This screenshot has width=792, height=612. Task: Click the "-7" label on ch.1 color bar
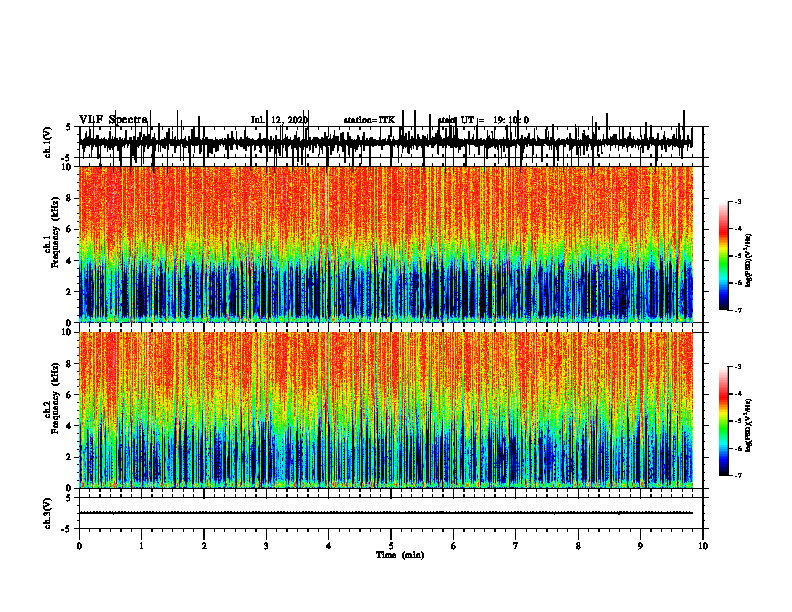point(737,310)
